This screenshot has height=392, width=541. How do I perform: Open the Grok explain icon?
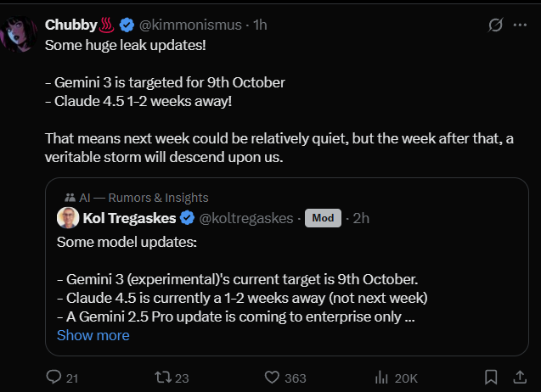495,25
